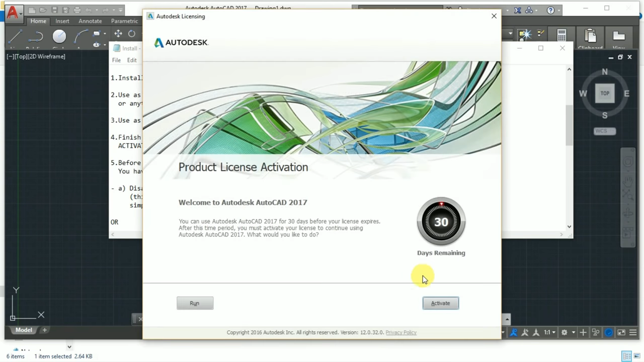
Task: Toggle annotation visibility icon in status bar
Action: tap(514, 332)
